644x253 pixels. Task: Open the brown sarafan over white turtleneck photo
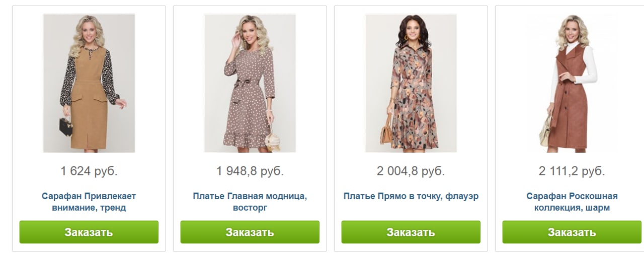pos(572,83)
